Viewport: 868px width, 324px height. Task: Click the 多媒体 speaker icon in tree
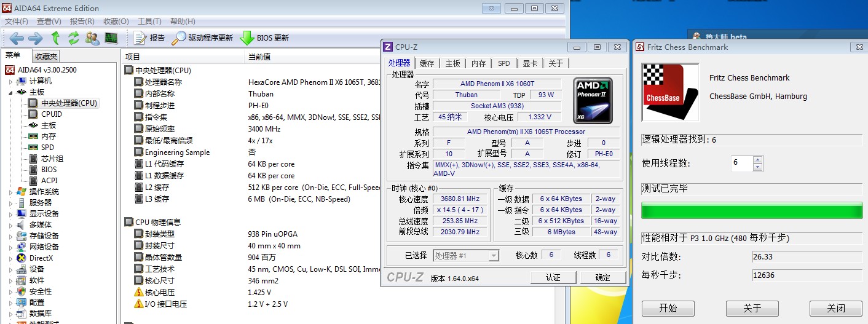point(22,225)
